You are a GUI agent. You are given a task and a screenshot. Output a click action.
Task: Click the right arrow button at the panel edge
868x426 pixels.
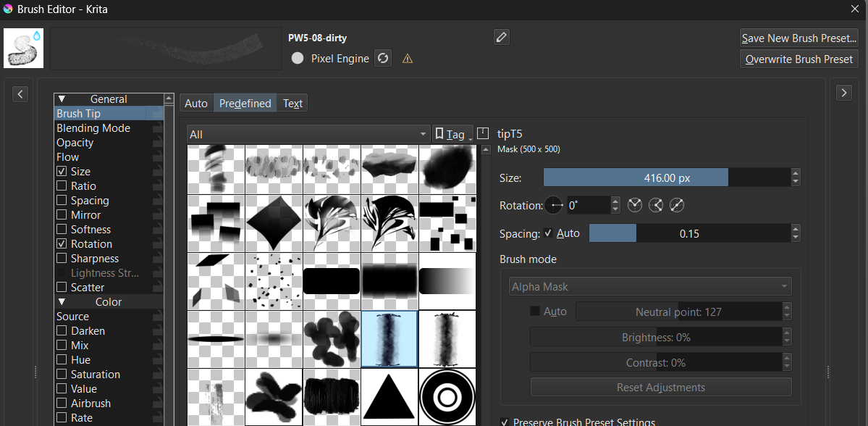843,93
